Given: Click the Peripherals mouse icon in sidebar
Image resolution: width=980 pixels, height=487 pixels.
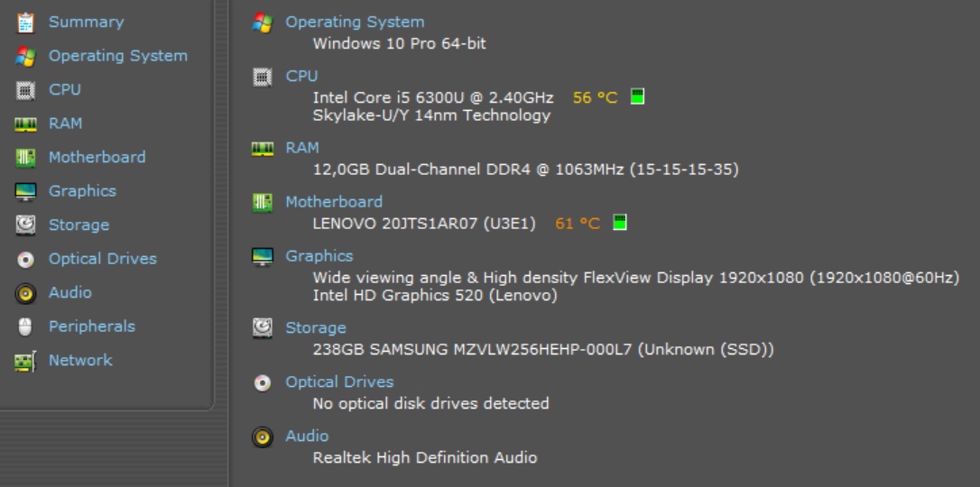Looking at the screenshot, I should pos(25,326).
